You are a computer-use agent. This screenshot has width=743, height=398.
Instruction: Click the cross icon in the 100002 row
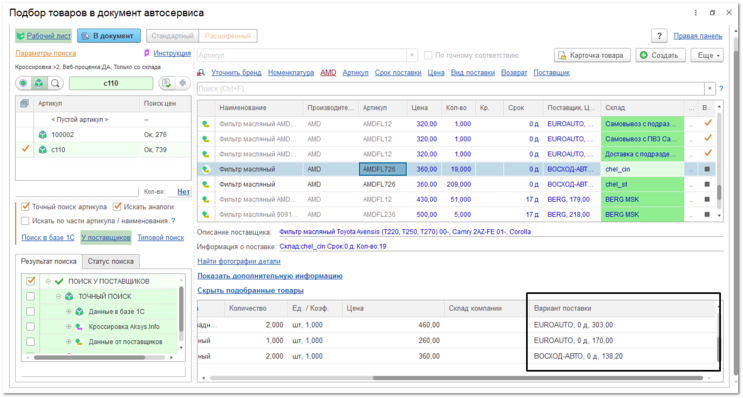coord(43,135)
